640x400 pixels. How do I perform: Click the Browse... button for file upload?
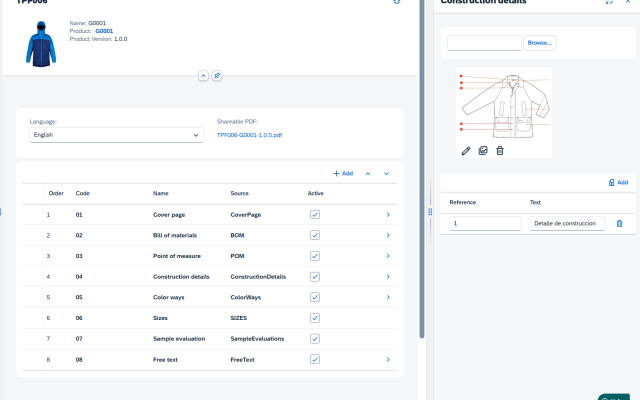(x=539, y=43)
